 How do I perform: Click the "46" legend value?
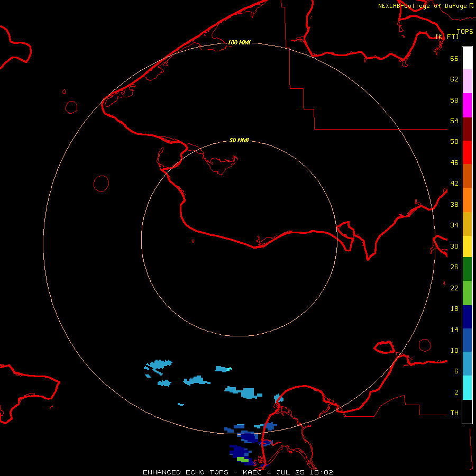pos(454,163)
